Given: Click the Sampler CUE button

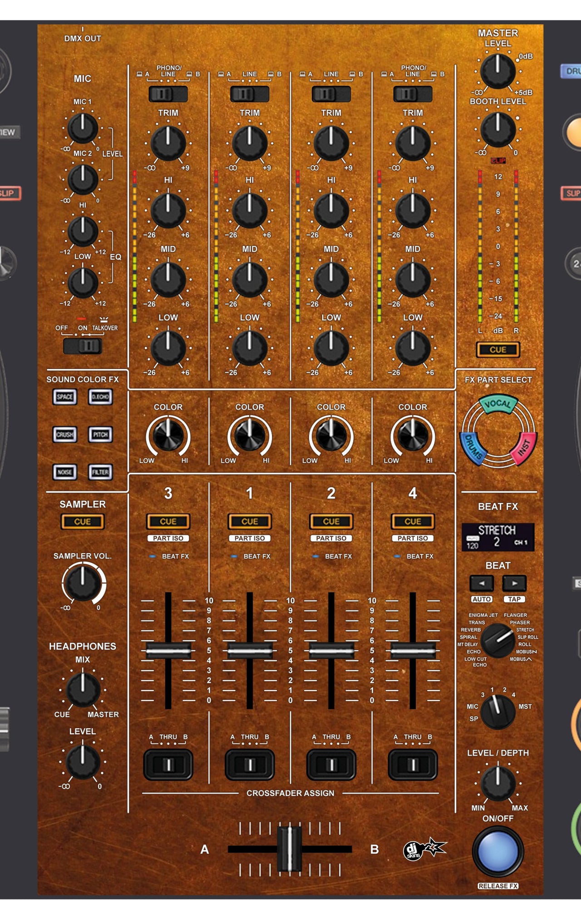Looking at the screenshot, I should tap(83, 522).
